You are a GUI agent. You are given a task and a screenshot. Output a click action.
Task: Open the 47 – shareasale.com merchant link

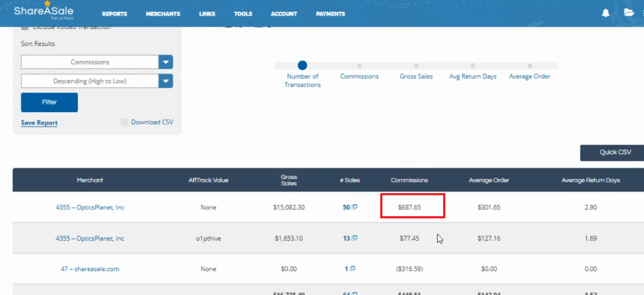90,269
